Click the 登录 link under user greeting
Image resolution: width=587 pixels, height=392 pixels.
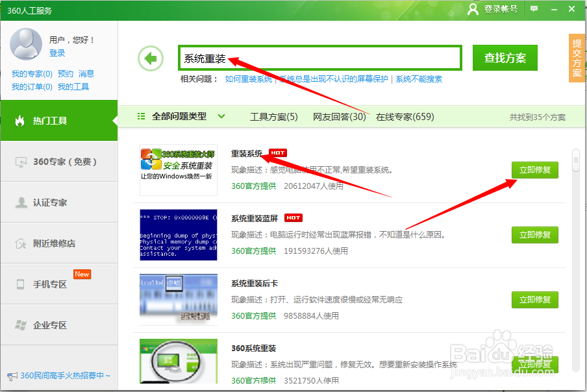(57, 53)
